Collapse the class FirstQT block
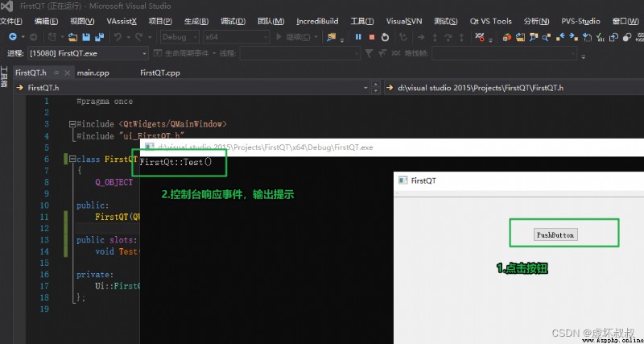This screenshot has width=644, height=344. tap(72, 159)
